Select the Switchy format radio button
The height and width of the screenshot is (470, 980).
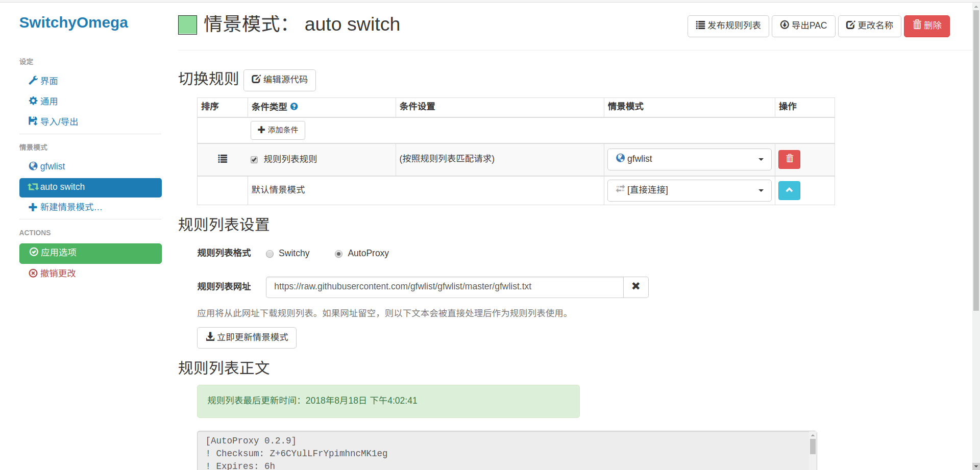point(269,254)
